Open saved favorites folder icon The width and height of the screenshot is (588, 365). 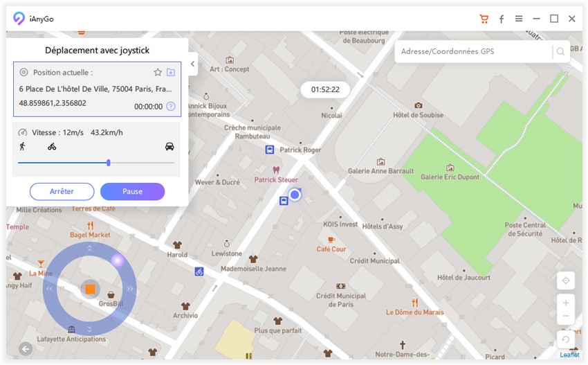[x=171, y=72]
